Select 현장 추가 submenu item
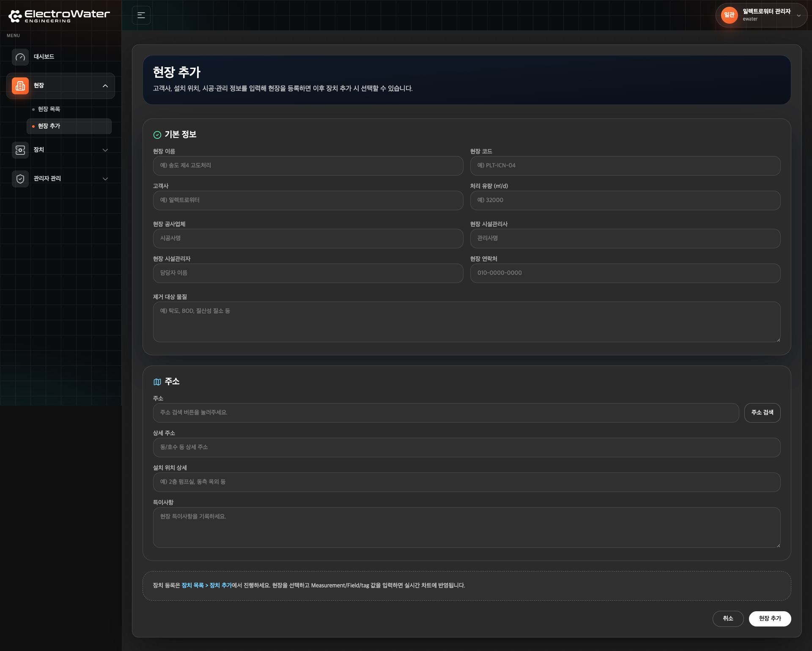The image size is (812, 651). pos(49,126)
